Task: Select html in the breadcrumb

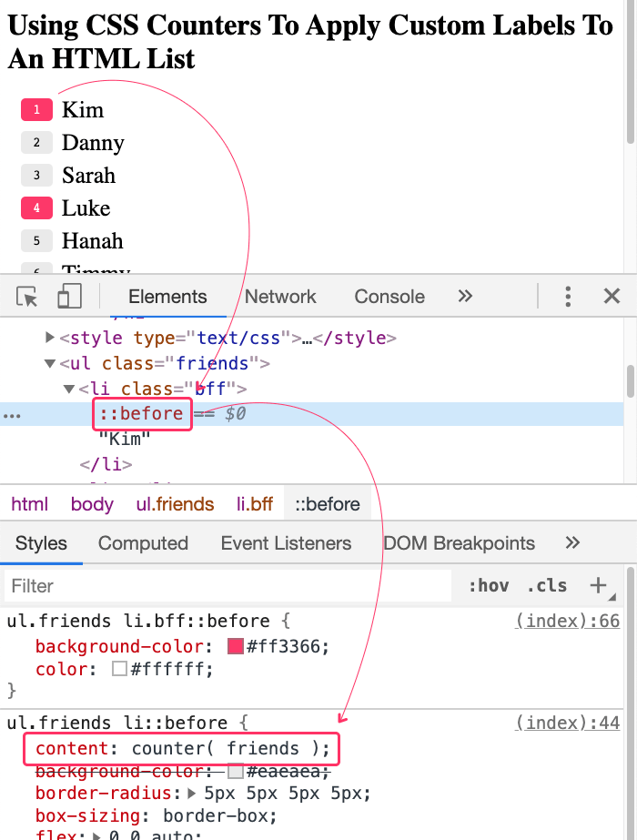Action: [x=29, y=504]
